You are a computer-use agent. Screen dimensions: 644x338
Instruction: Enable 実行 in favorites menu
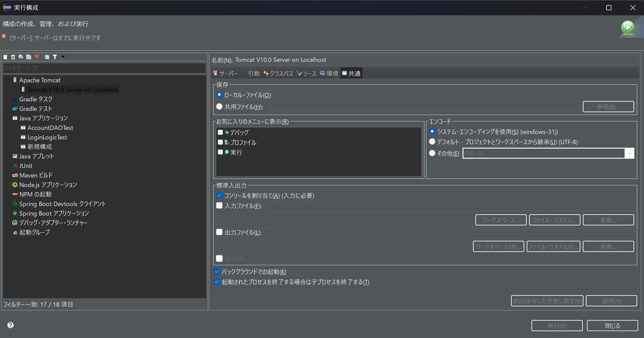[x=220, y=152]
